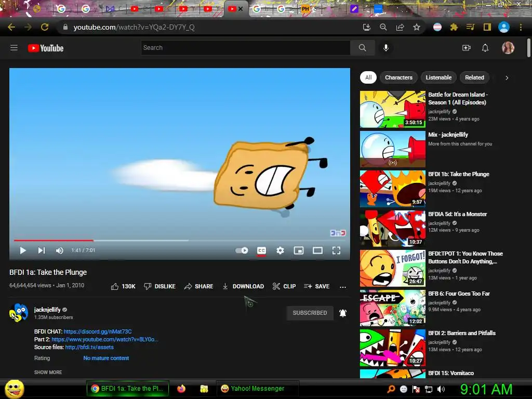Viewport: 532px width, 399px height.
Task: Open the YouTube hamburger guide menu
Action: click(14, 48)
